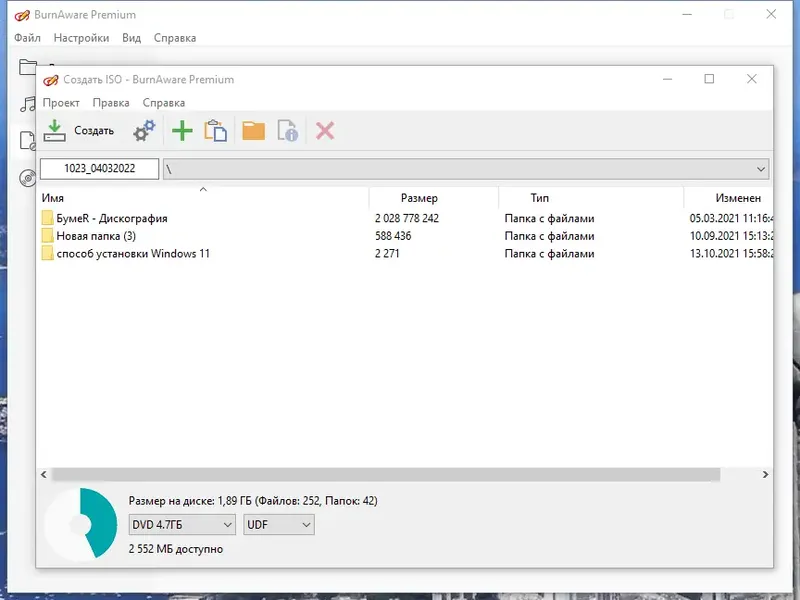Select the БумеR - Дискография folder row
Viewport: 800px width, 600px height.
407,218
